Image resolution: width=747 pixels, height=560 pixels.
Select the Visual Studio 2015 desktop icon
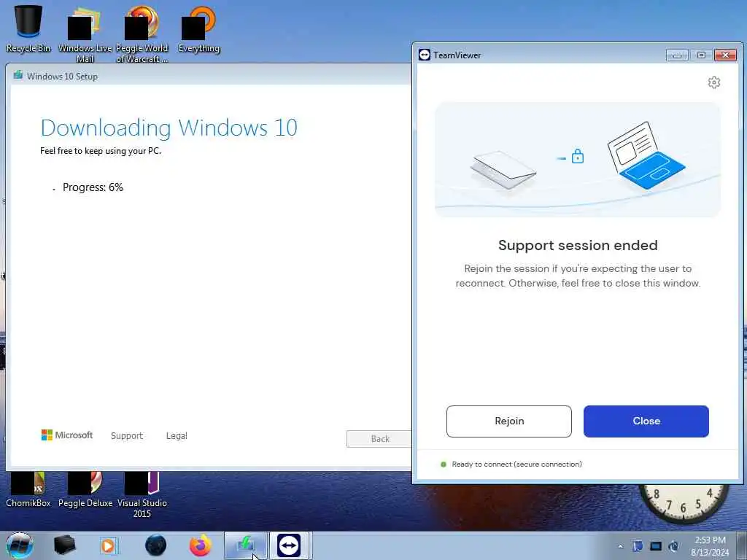point(142,495)
